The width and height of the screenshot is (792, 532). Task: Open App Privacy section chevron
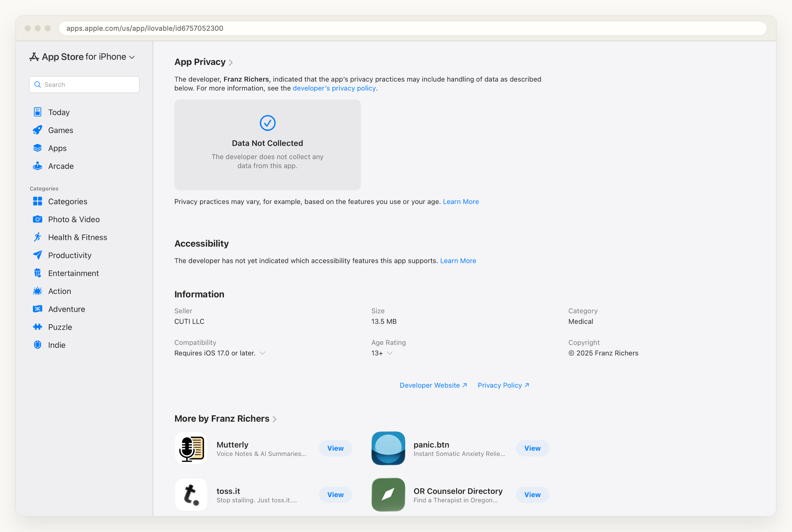230,62
